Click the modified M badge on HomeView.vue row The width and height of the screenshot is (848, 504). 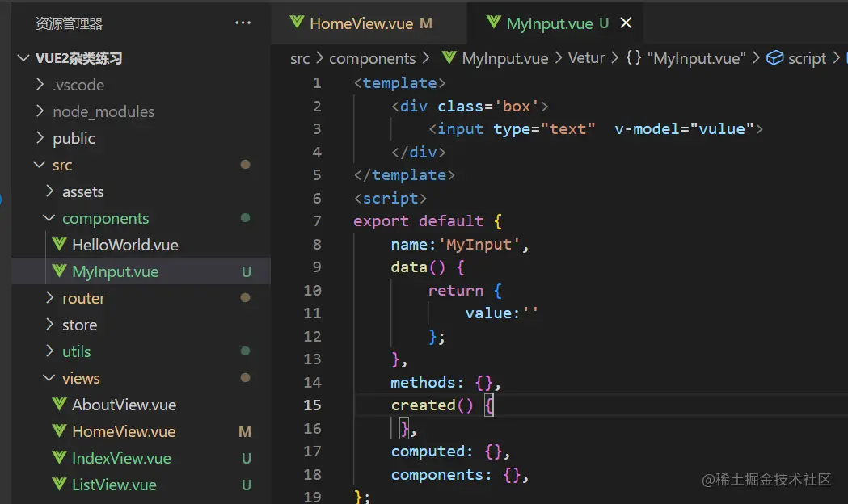[245, 431]
